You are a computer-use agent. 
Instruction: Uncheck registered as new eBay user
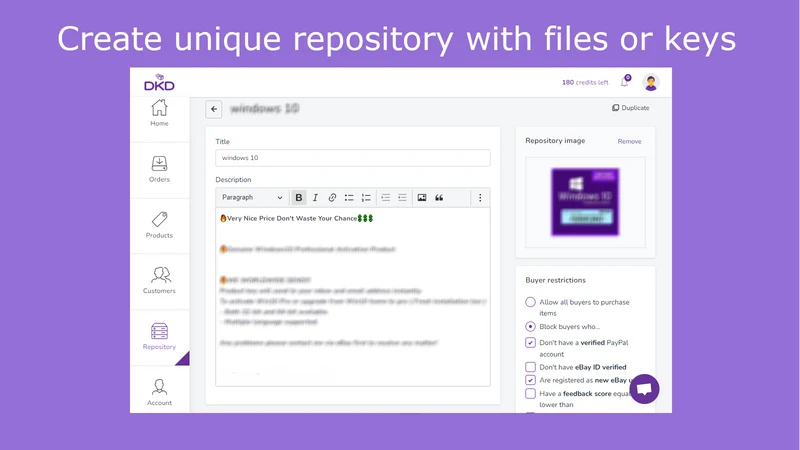tap(531, 380)
